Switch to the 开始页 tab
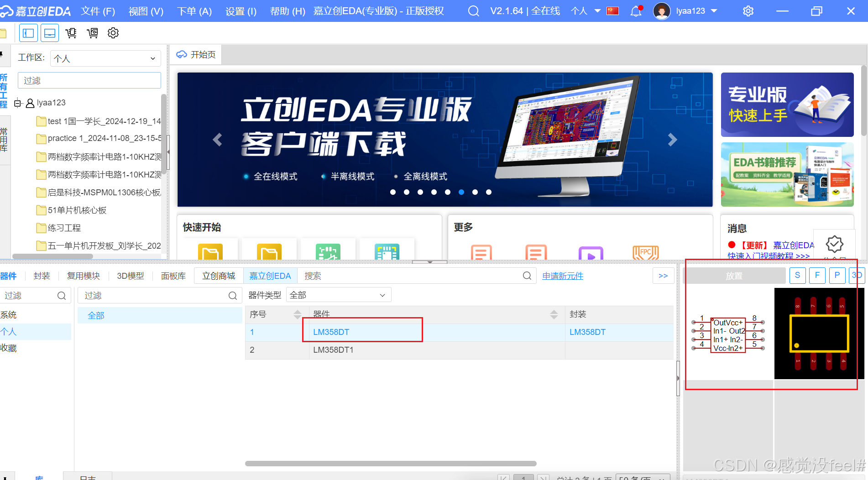 196,55
